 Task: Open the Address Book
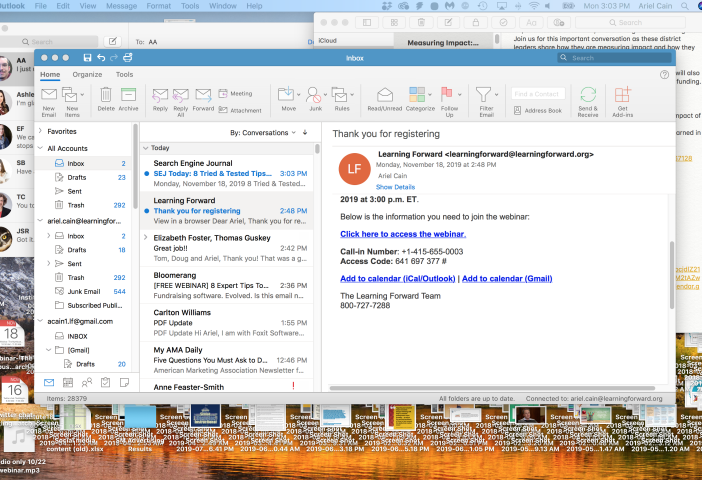[538, 110]
